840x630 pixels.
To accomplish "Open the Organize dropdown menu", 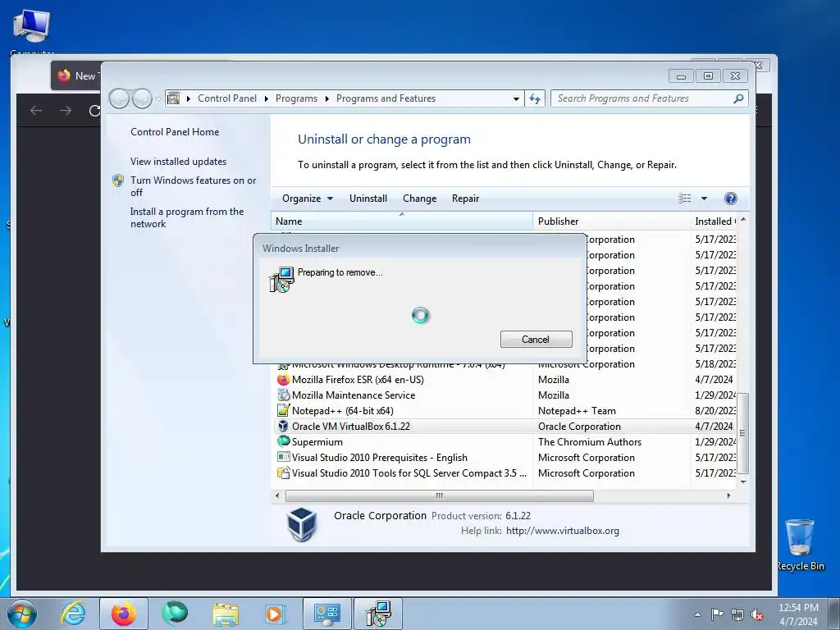I will click(x=308, y=199).
